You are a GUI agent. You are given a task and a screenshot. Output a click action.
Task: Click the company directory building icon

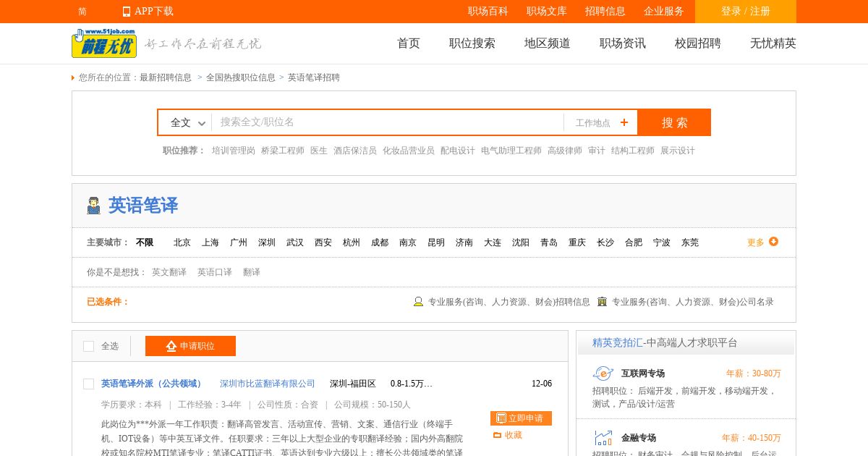602,302
